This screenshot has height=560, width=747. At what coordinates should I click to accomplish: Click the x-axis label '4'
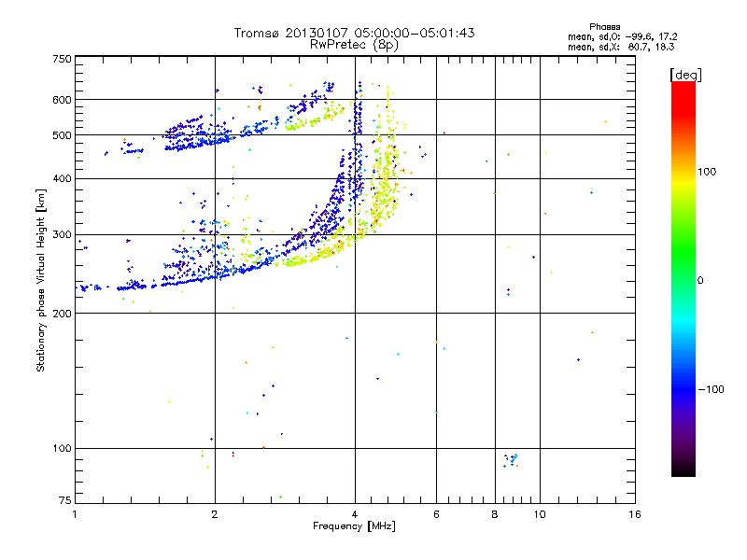point(355,514)
